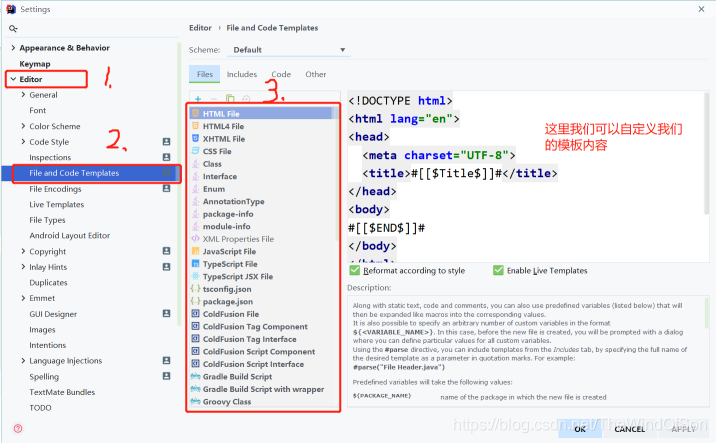Click the project-level icon beside Copyright
The image size is (716, 443).
point(167,251)
